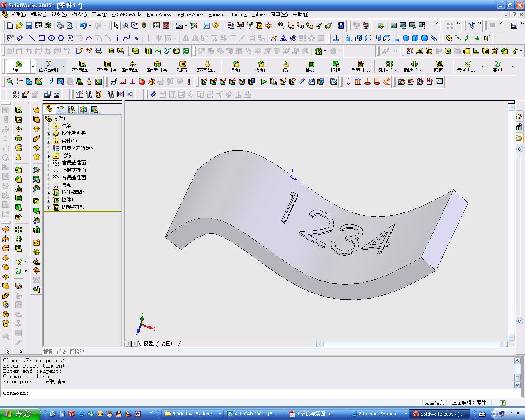
Task: Click the 开始 Start button
Action: tap(20, 414)
